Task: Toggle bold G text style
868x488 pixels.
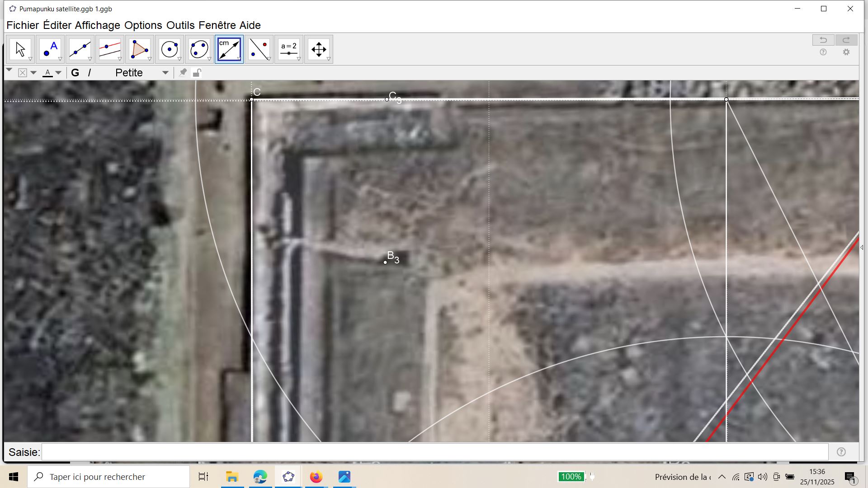Action: pos(75,73)
